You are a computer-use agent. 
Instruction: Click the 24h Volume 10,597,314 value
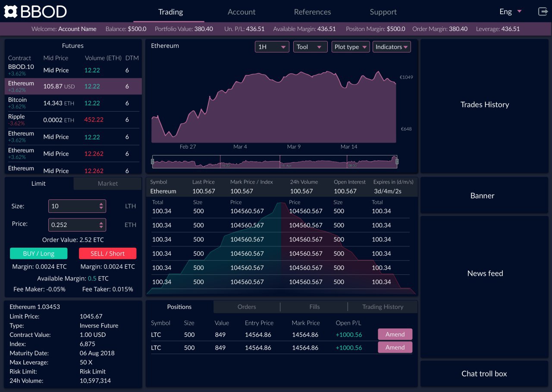[x=95, y=381]
